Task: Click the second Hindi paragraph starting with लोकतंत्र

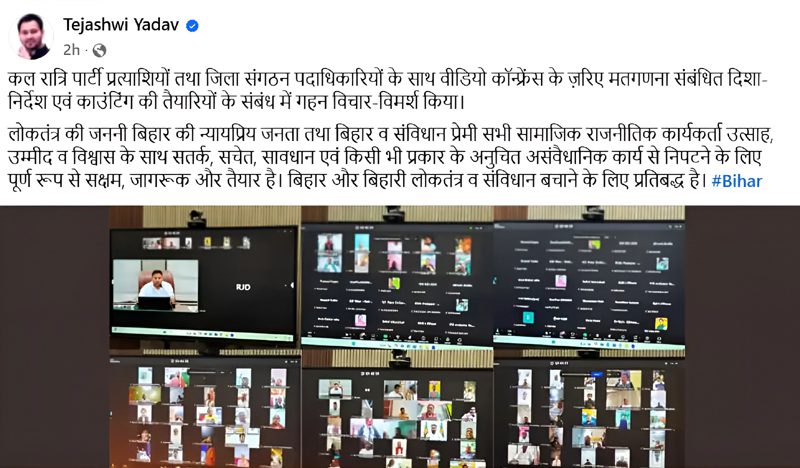Action: 391,158
